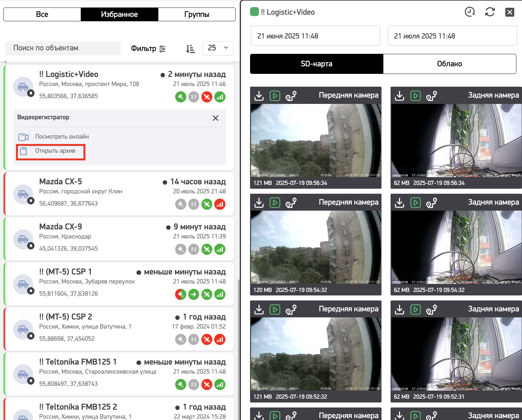Select the Избранное tab

point(120,14)
